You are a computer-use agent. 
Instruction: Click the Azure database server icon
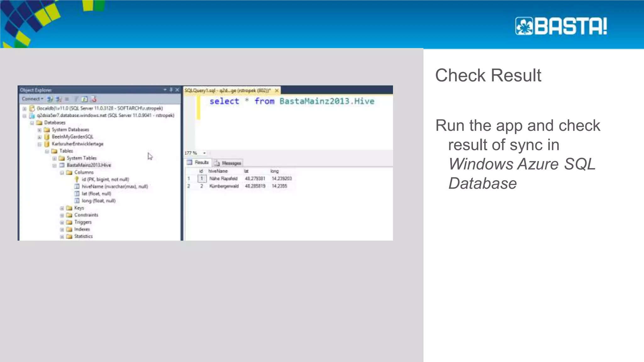pyautogui.click(x=32, y=116)
